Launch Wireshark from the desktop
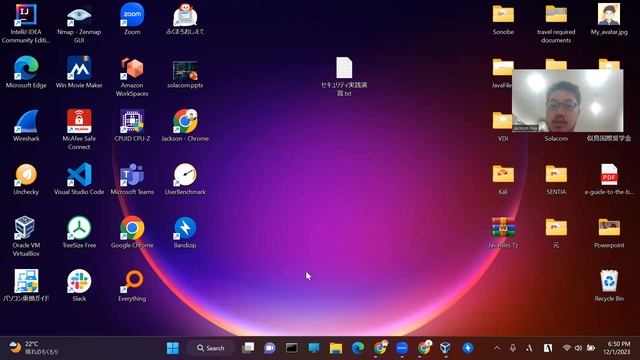 (26, 121)
